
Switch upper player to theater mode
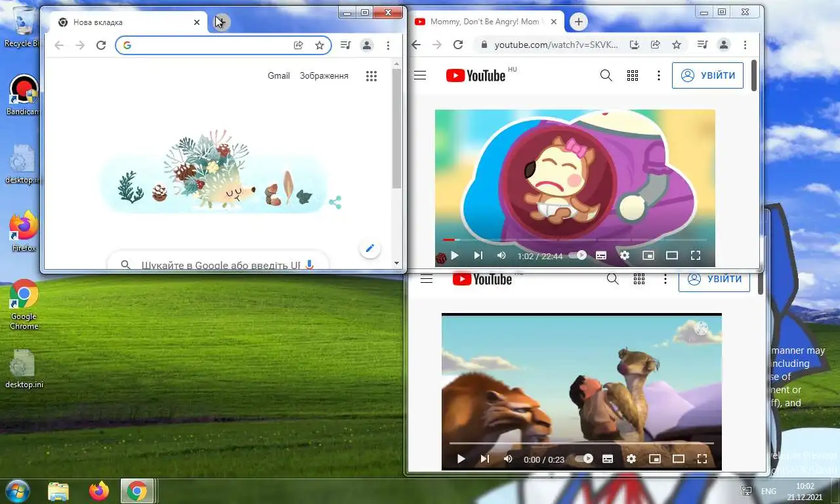(672, 255)
